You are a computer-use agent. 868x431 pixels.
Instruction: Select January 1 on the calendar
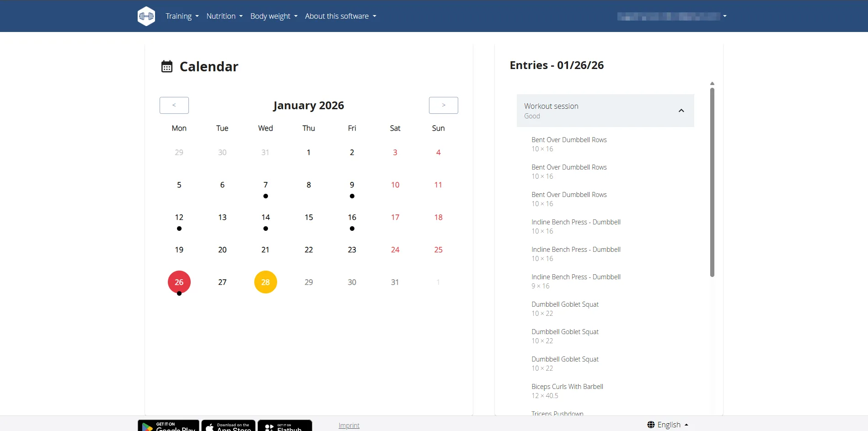pos(309,152)
